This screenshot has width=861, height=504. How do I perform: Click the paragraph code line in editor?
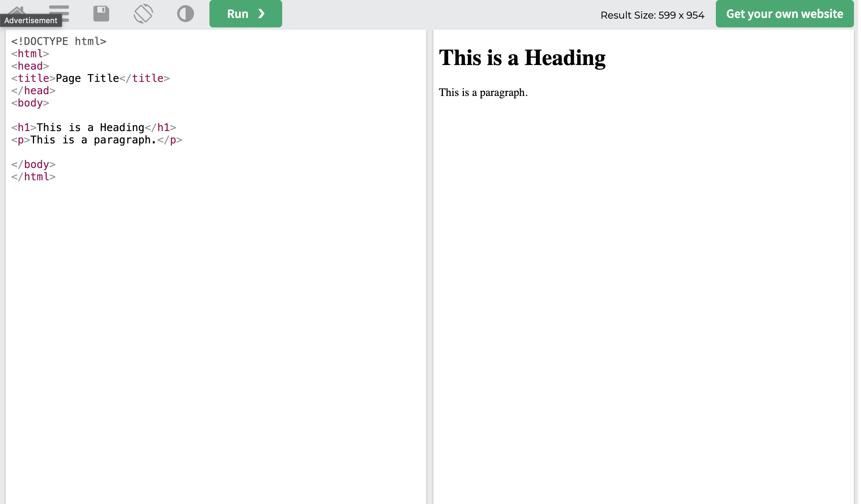click(97, 140)
